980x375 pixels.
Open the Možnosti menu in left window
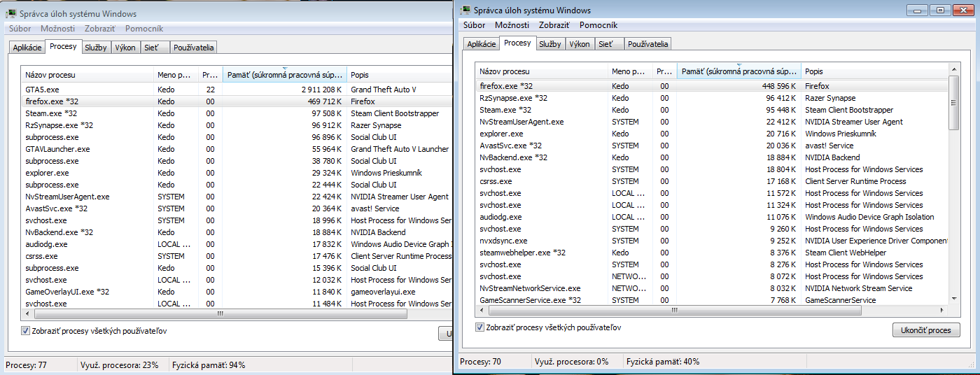[x=57, y=29]
